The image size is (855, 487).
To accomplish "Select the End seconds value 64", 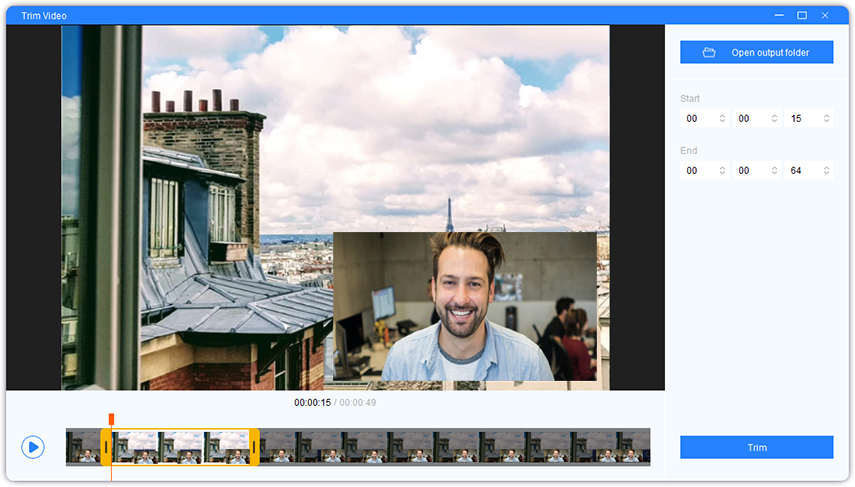I will point(796,170).
